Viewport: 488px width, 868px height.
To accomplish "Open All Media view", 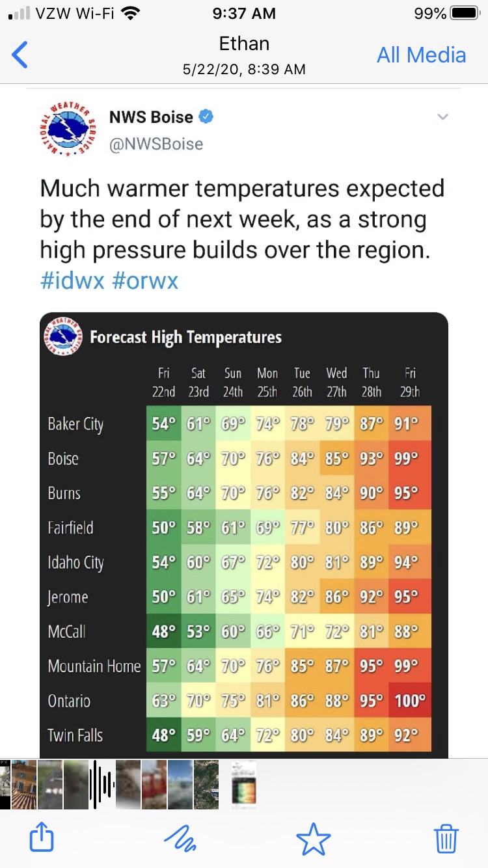I will pos(421,55).
